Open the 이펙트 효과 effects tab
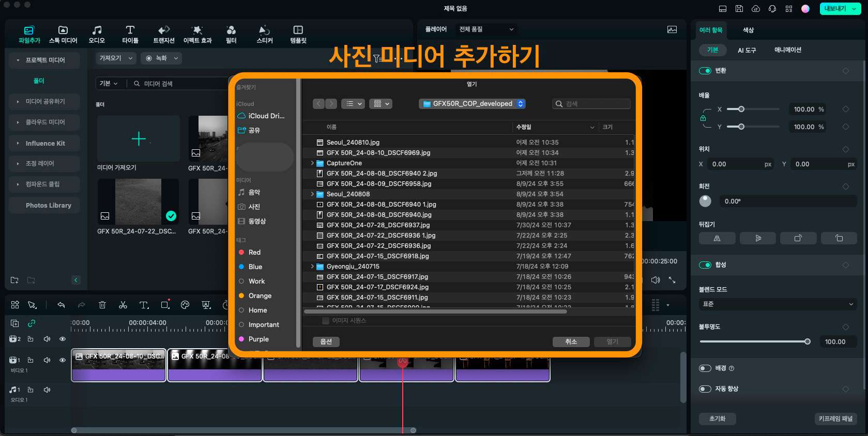This screenshot has height=436, width=868. click(197, 35)
